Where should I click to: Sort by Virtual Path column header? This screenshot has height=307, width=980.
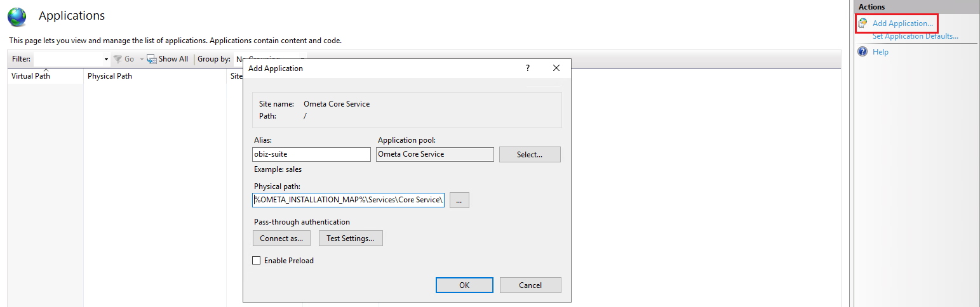(45, 76)
